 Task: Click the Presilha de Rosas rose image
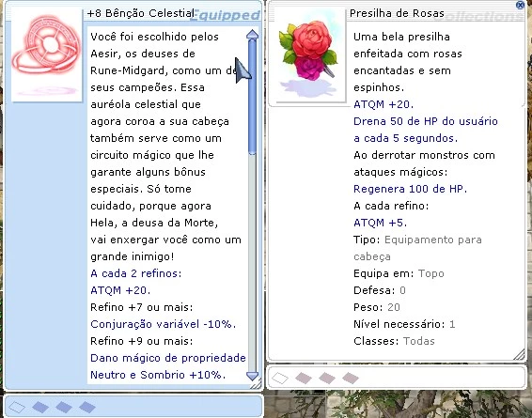(308, 56)
